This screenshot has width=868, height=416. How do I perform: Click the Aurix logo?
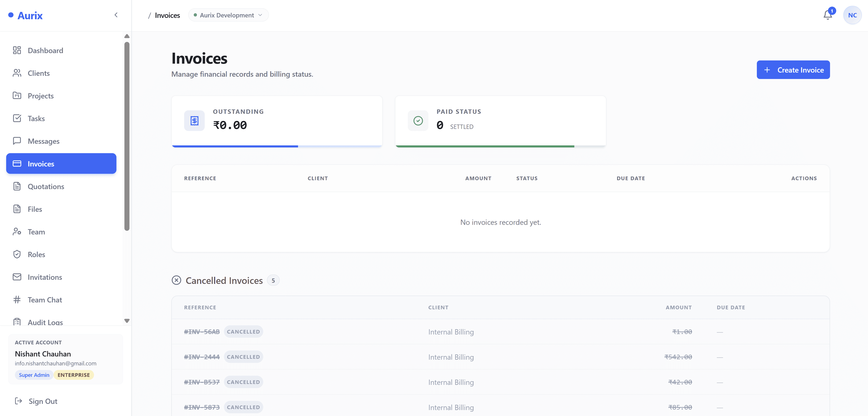click(x=26, y=16)
